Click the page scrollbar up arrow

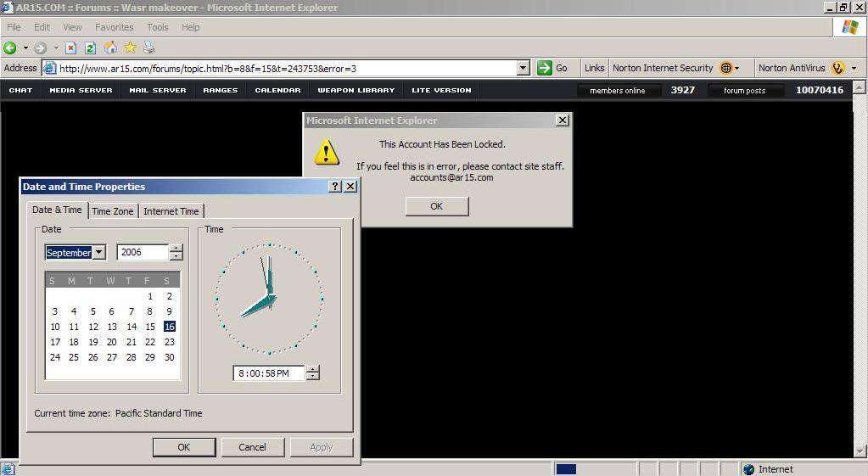(860, 87)
